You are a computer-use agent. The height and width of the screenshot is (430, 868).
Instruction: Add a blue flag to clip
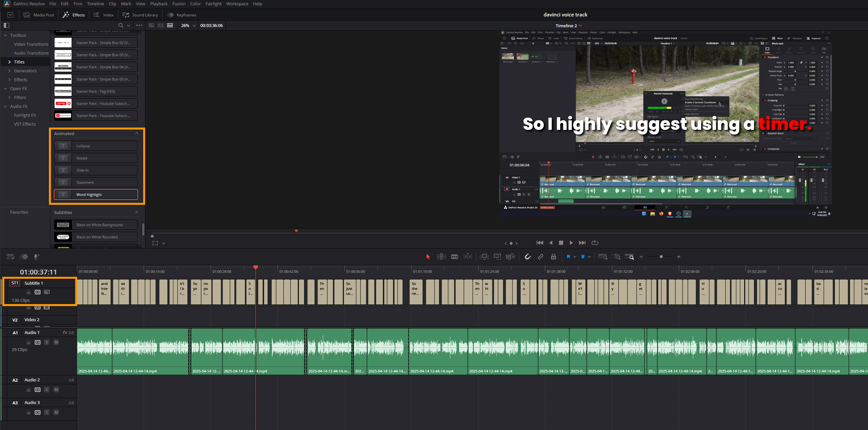pos(568,257)
